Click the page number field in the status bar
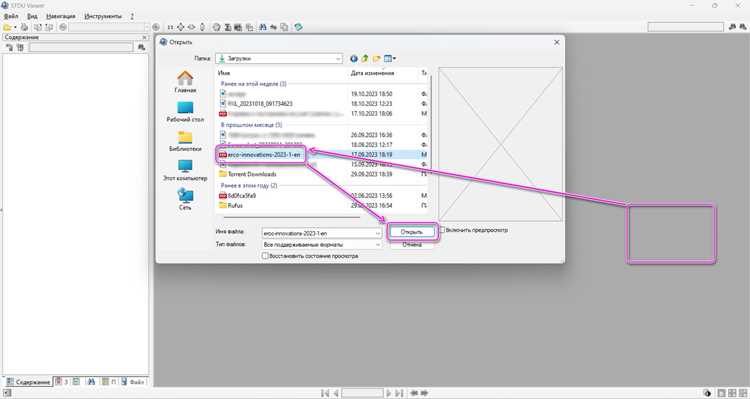Viewport: 750px width, 399px height. pos(362,393)
